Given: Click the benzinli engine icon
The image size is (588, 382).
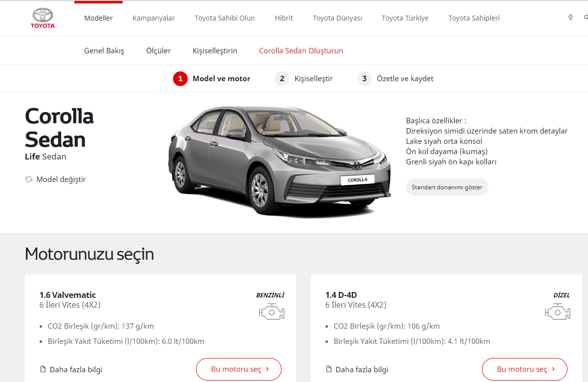Looking at the screenshot, I should click(x=271, y=312).
